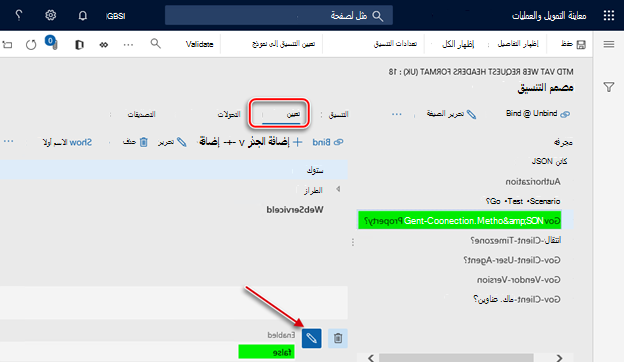624x362 pixels.
Task: Click the إظهار التفاصيل button
Action: point(518,44)
